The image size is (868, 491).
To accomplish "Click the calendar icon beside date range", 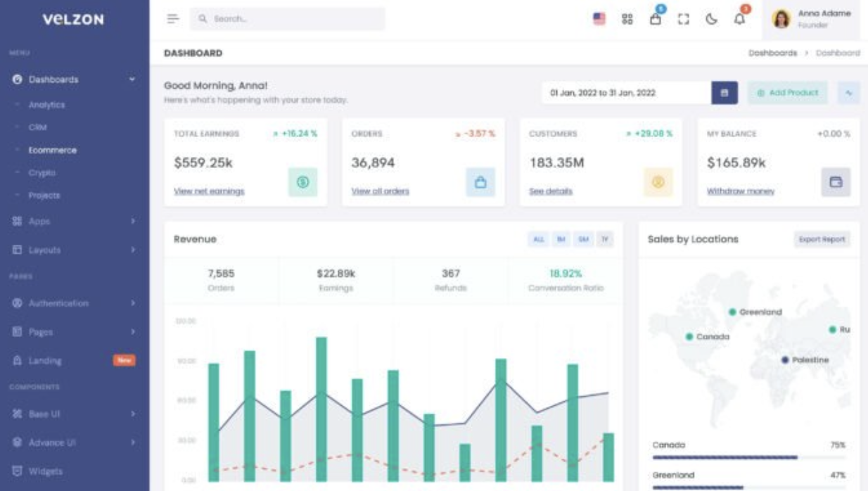I will tap(725, 93).
